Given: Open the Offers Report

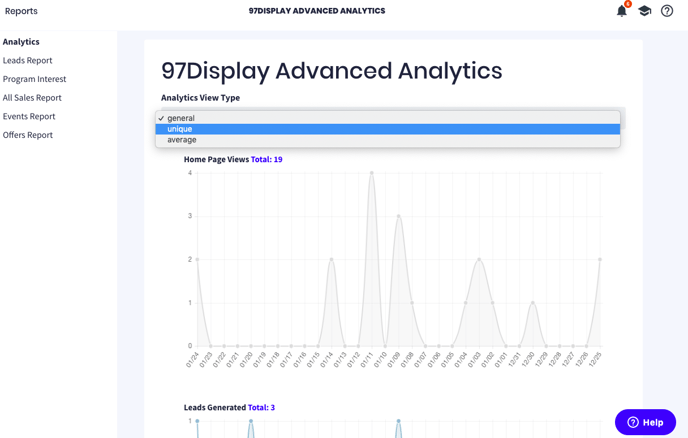Looking at the screenshot, I should click(x=28, y=135).
